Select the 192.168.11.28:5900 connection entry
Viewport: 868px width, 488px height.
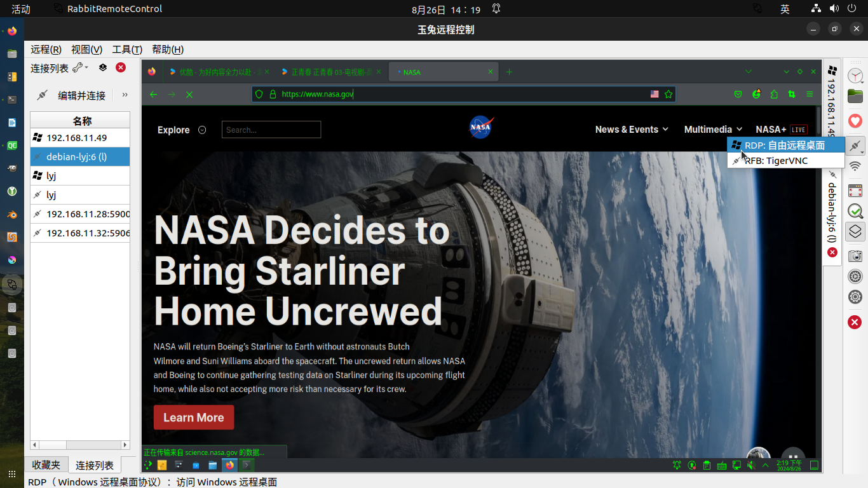point(80,214)
